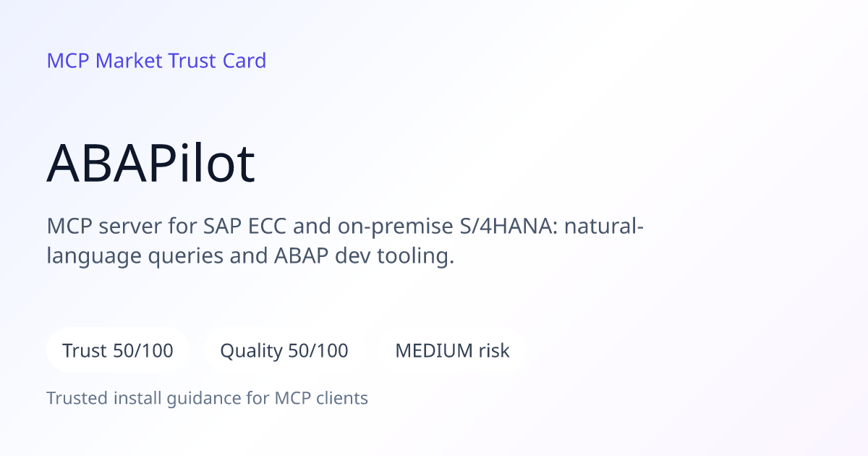Click the word "risk" in the last badge

coord(494,351)
